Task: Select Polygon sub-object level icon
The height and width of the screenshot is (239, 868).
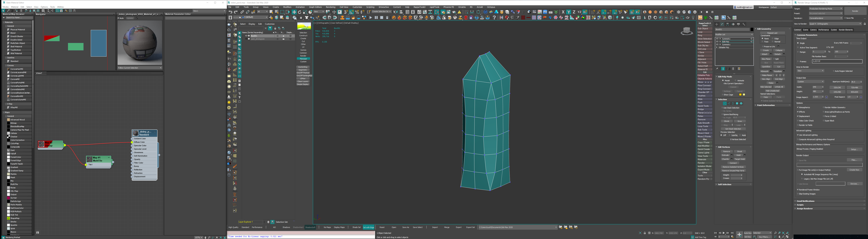Action: pos(737,104)
